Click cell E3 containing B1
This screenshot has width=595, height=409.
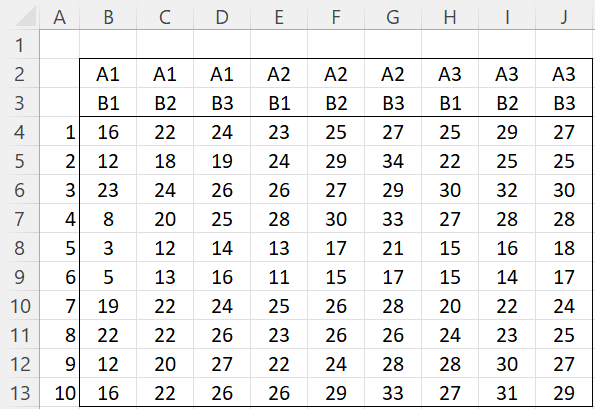coord(279,103)
